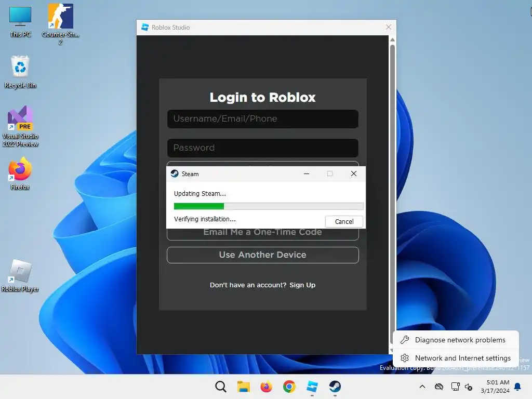Switch to Roblox Studio taskbar icon

click(x=312, y=387)
